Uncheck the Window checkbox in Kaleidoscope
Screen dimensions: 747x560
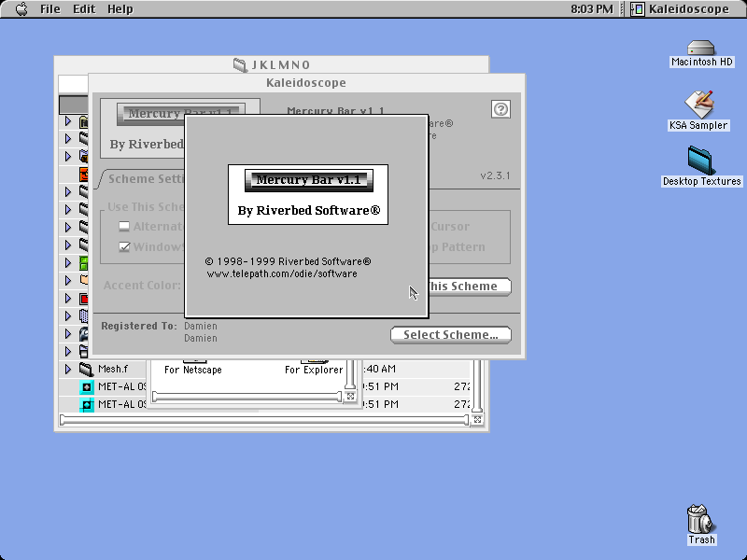124,246
